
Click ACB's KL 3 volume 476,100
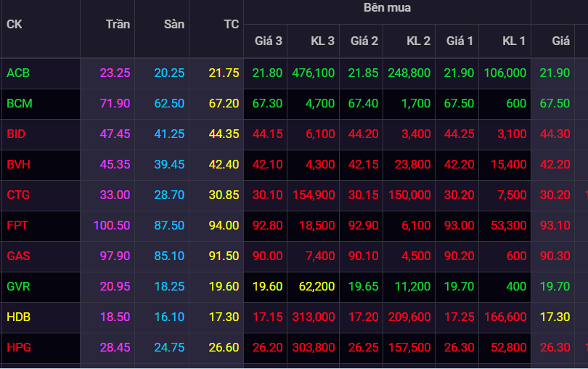point(313,73)
